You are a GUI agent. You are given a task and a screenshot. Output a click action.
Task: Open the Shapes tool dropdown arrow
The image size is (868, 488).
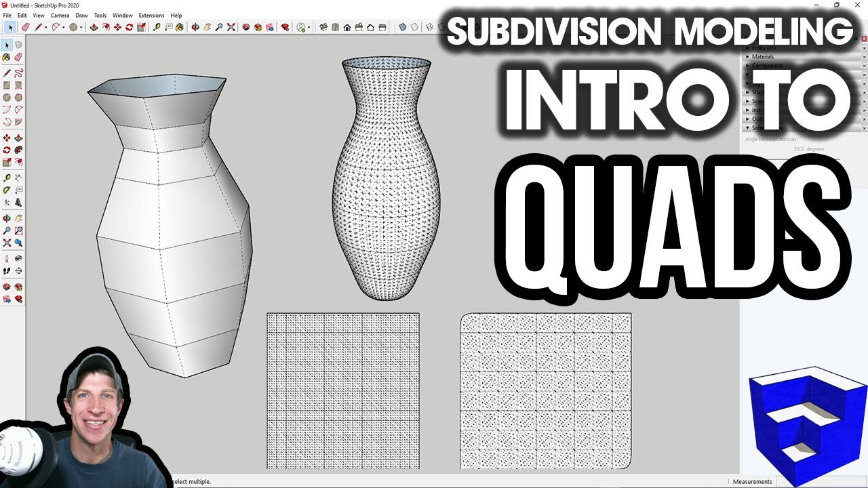[x=81, y=27]
